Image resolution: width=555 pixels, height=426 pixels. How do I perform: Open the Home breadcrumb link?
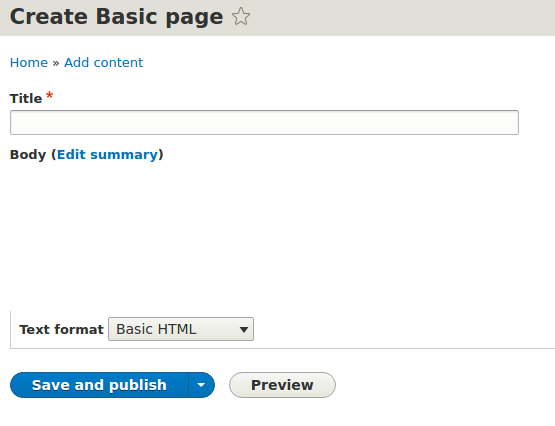point(29,63)
